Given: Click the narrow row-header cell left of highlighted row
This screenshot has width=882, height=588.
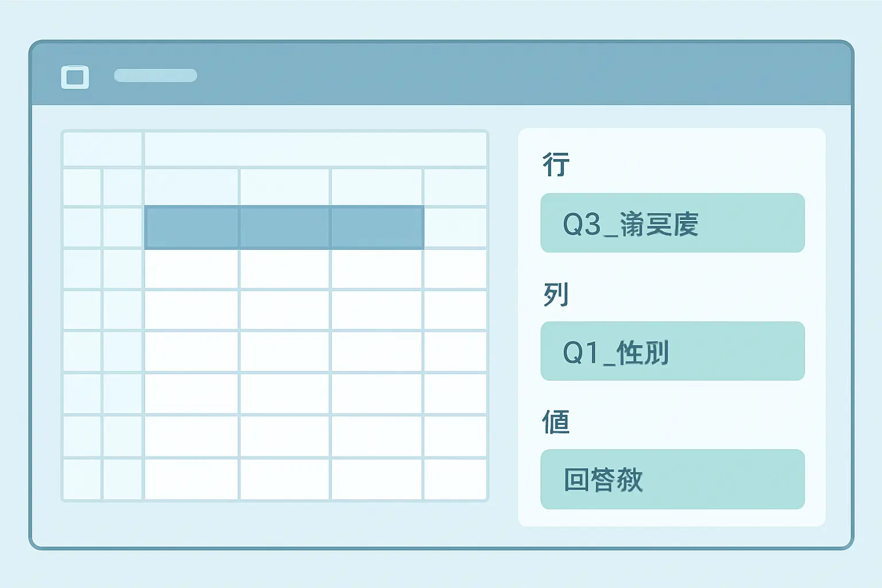Looking at the screenshot, I should point(122,227).
